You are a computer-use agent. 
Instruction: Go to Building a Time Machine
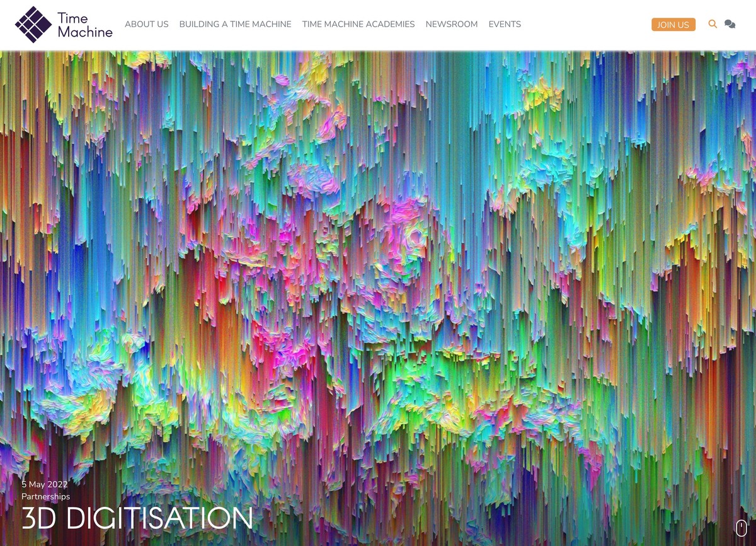click(235, 24)
